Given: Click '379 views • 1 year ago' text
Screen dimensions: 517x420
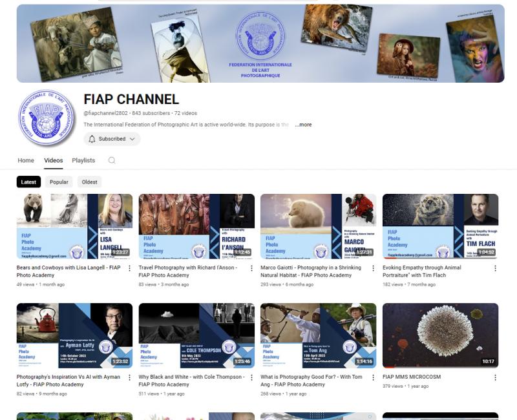Looking at the screenshot, I should 406,386.
